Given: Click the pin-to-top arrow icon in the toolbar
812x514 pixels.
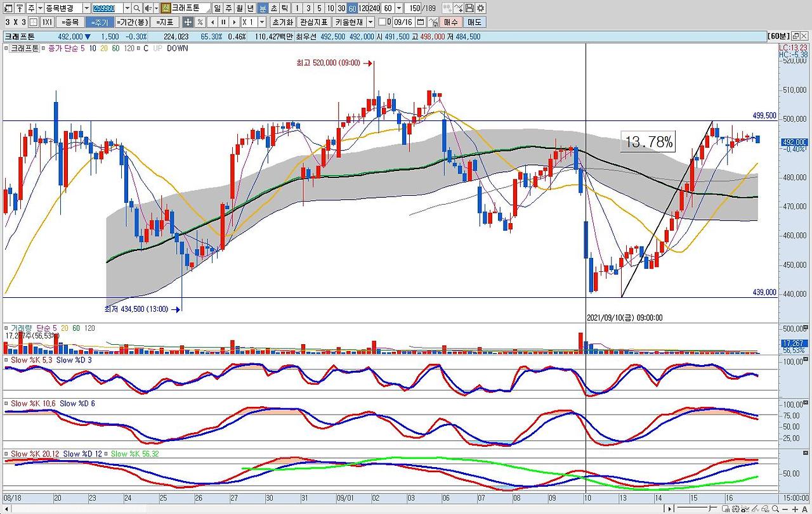Looking at the screenshot, I should [x=19, y=8].
